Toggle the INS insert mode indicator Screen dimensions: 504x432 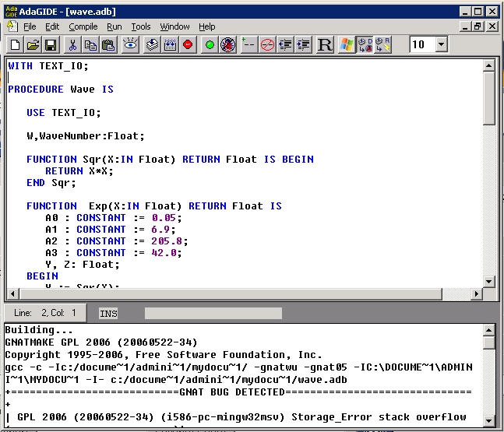(x=108, y=313)
